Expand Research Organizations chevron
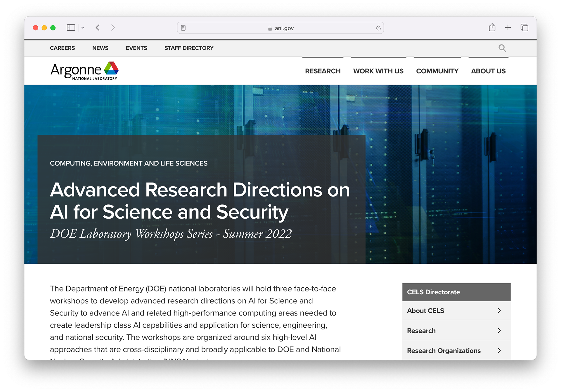The height and width of the screenshot is (392, 561). tap(499, 350)
